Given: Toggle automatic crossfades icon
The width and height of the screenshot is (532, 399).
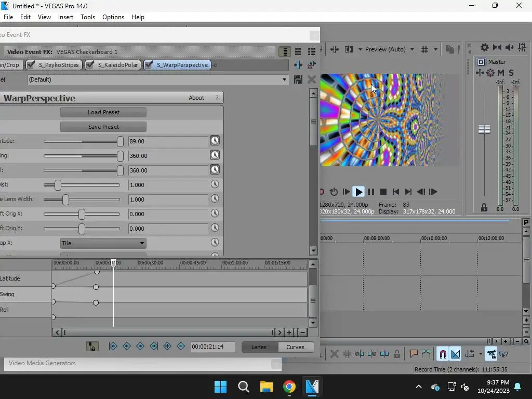Looking at the screenshot, I should click(x=456, y=354).
